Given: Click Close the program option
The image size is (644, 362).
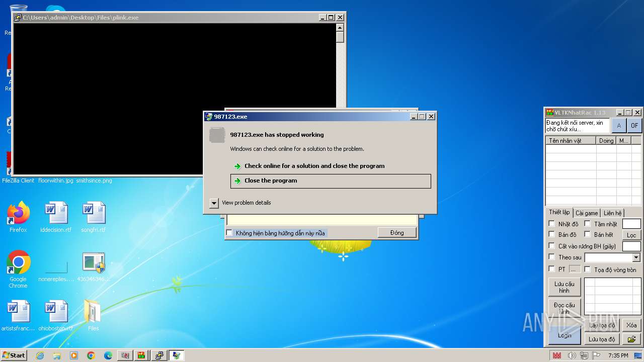Looking at the screenshot, I should tap(331, 181).
